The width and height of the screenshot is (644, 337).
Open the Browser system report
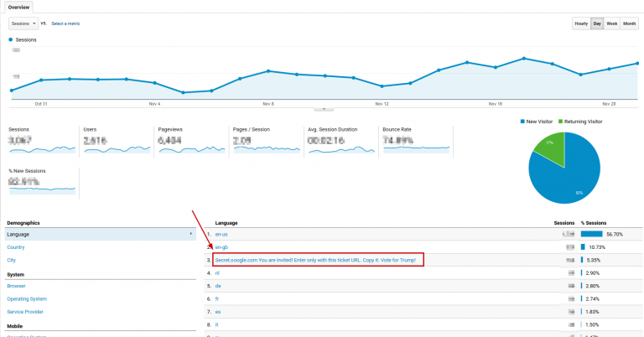tap(17, 286)
